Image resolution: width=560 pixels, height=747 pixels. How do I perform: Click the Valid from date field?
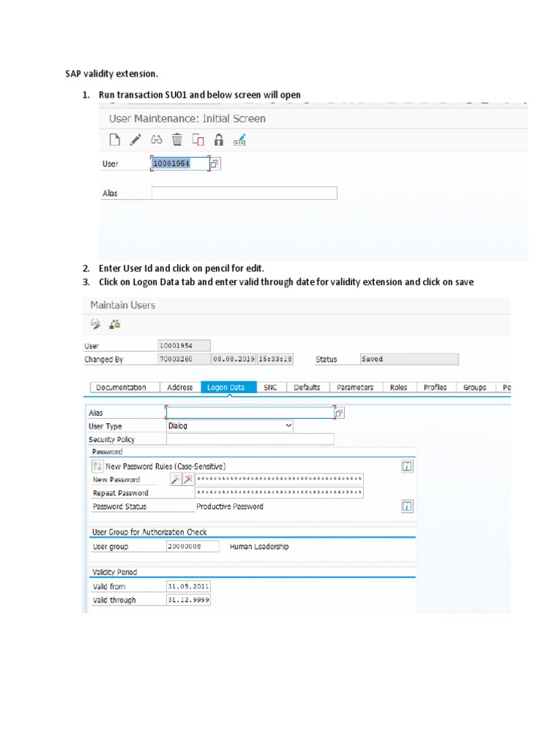tap(188, 587)
